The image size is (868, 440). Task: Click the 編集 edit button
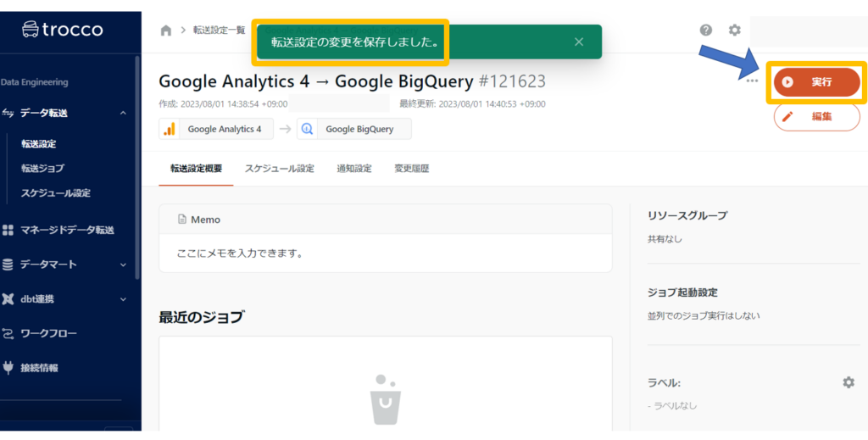[x=816, y=116]
